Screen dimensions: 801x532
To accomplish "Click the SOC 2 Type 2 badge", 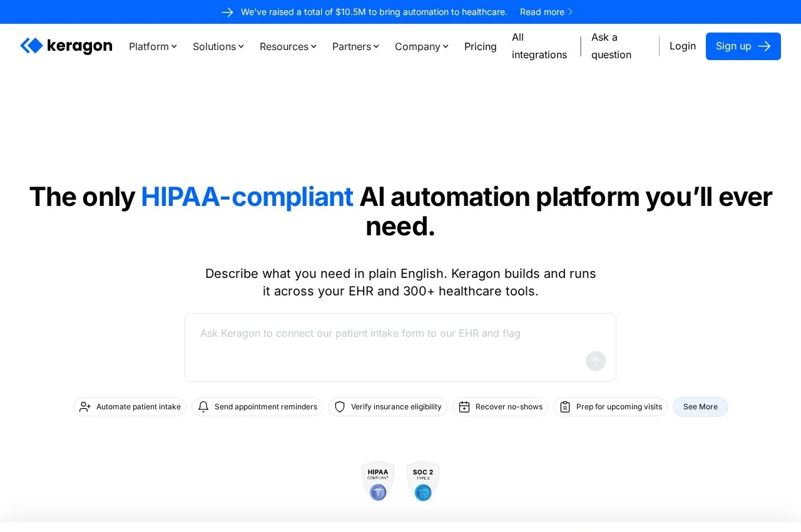I will click(423, 481).
